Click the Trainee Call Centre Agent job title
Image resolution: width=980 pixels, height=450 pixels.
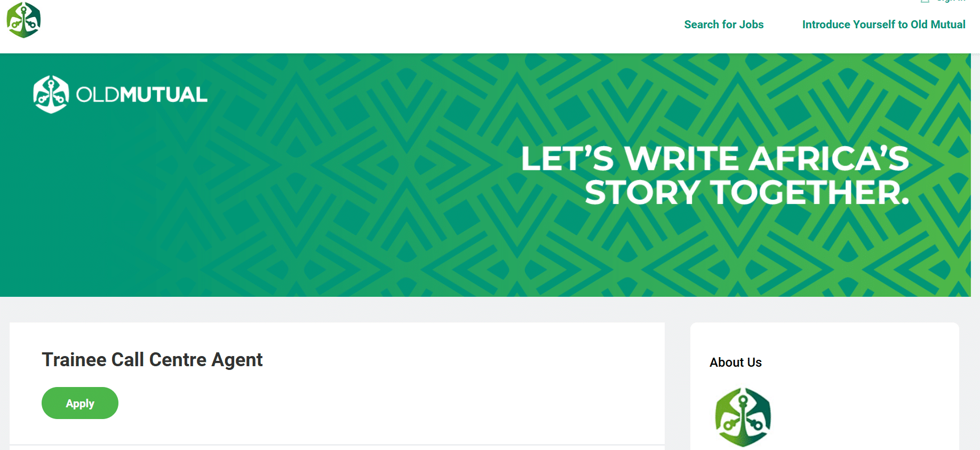click(x=152, y=360)
